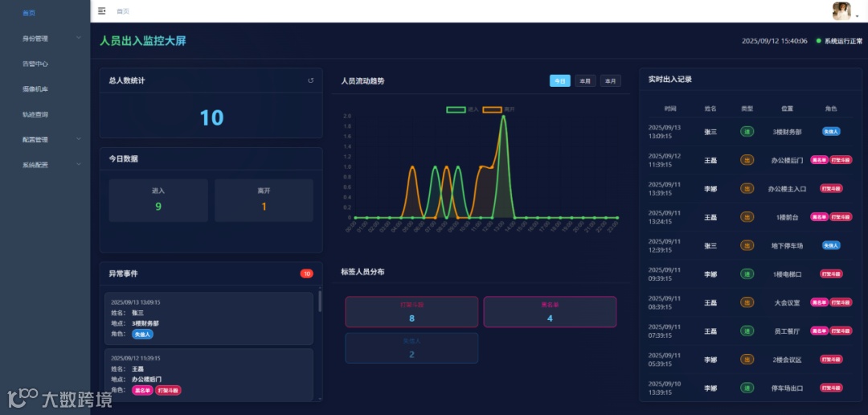Open the 配置管理 sidebar menu
868x415 pixels.
point(45,140)
